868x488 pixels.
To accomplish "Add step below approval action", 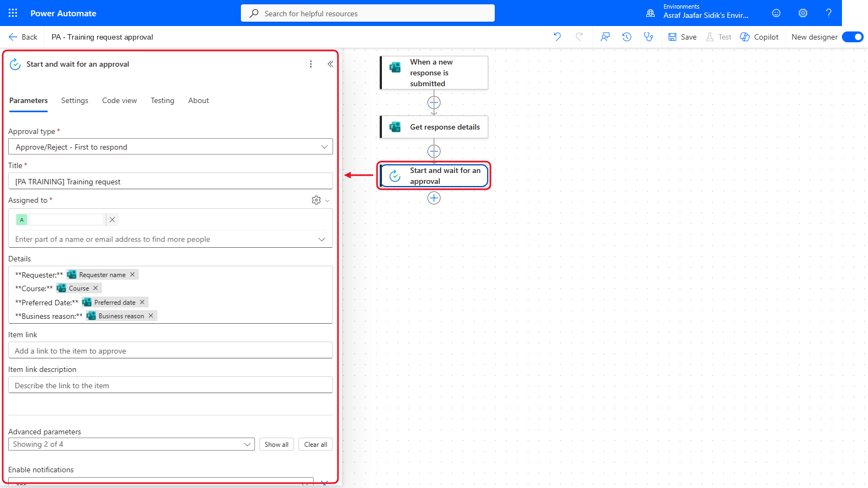I will point(434,198).
